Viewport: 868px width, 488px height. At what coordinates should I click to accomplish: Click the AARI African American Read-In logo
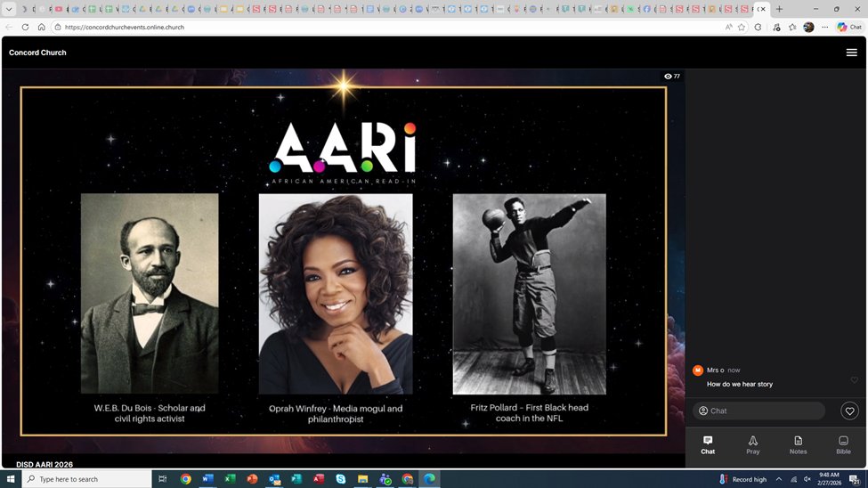coord(343,153)
